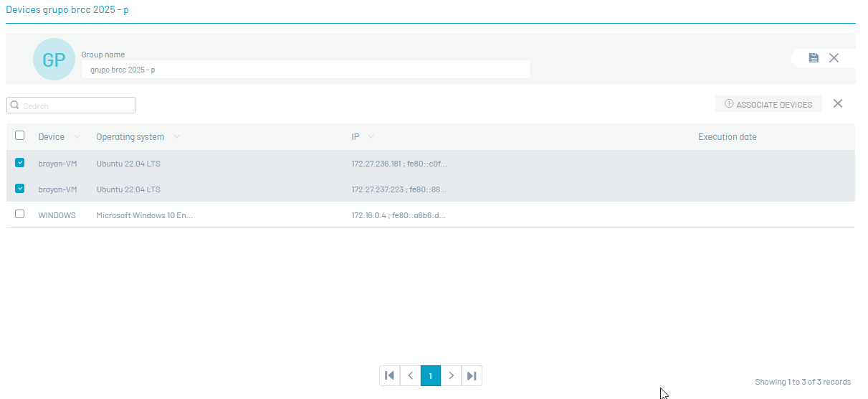The height and width of the screenshot is (399, 868).
Task: Uncheck brayan-VM with IP 172.27.236.181
Action: (x=20, y=163)
